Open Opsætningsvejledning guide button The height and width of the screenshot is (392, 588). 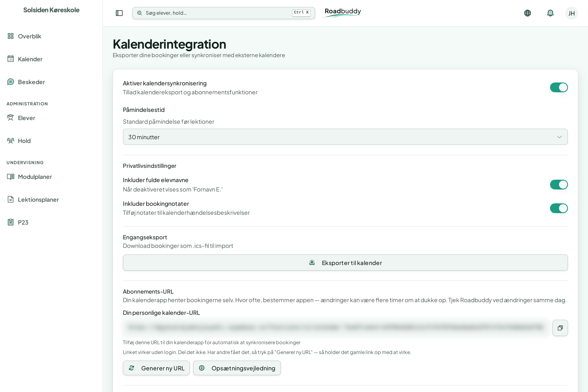coord(237,368)
